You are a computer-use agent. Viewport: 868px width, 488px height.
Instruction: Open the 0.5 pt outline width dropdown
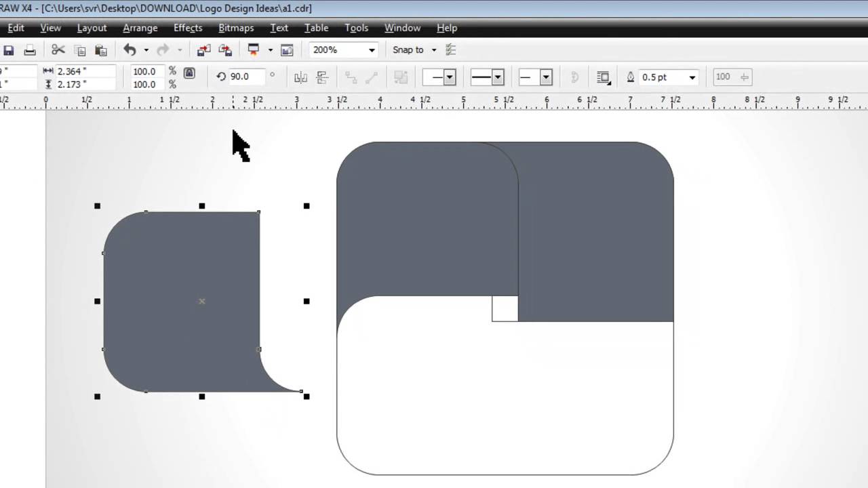tap(692, 77)
